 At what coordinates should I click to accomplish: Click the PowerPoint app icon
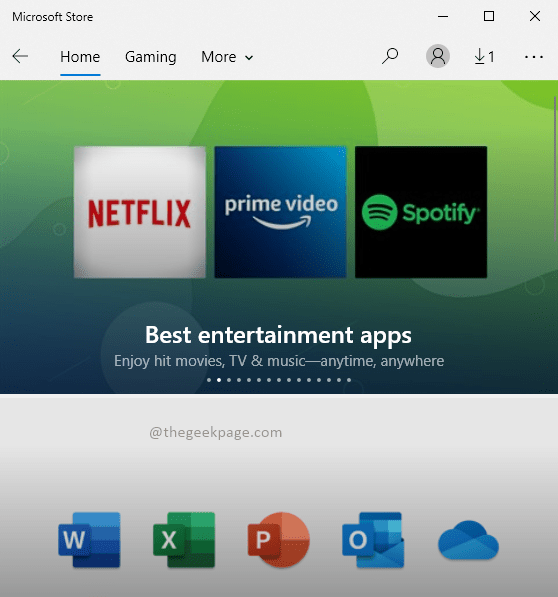point(279,540)
